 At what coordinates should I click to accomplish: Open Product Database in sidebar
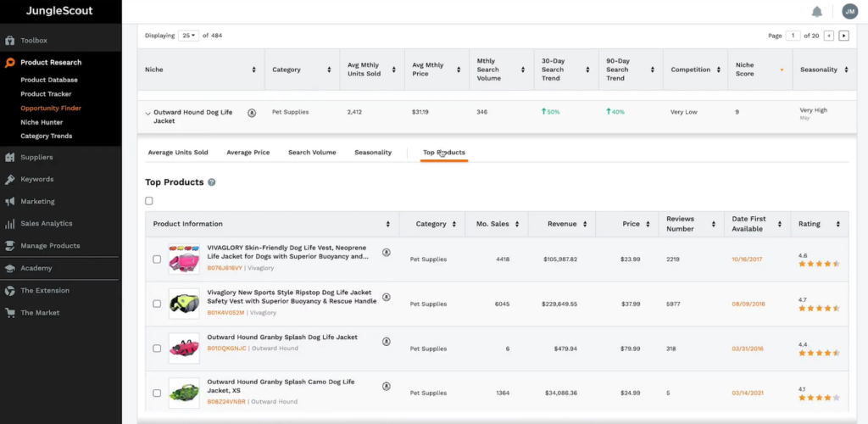49,80
